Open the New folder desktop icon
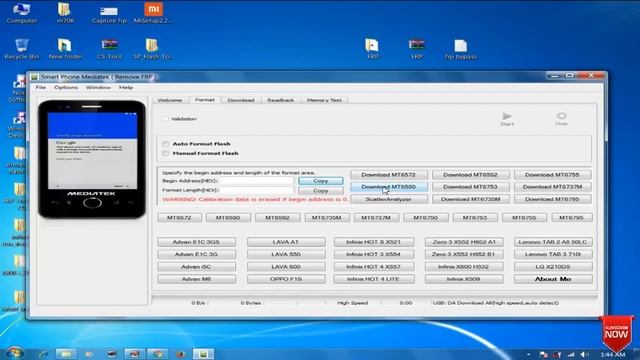 (x=65, y=49)
